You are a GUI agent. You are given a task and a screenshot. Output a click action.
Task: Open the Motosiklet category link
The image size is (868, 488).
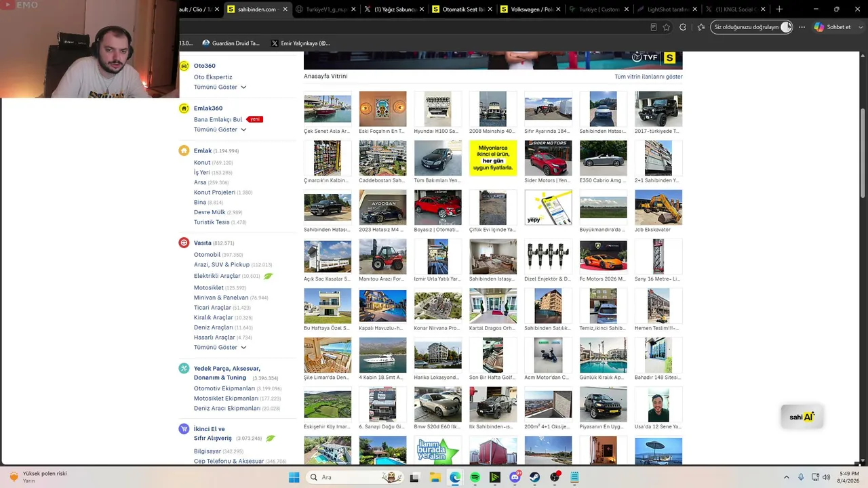coord(209,288)
